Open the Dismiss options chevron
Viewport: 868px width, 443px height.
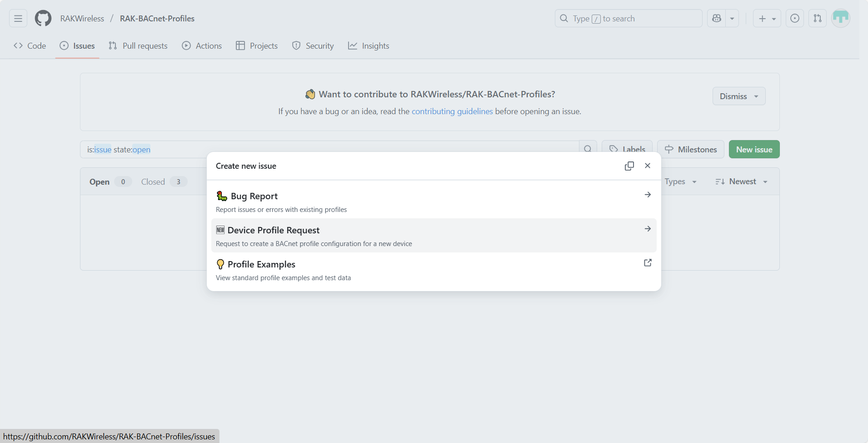click(x=756, y=96)
